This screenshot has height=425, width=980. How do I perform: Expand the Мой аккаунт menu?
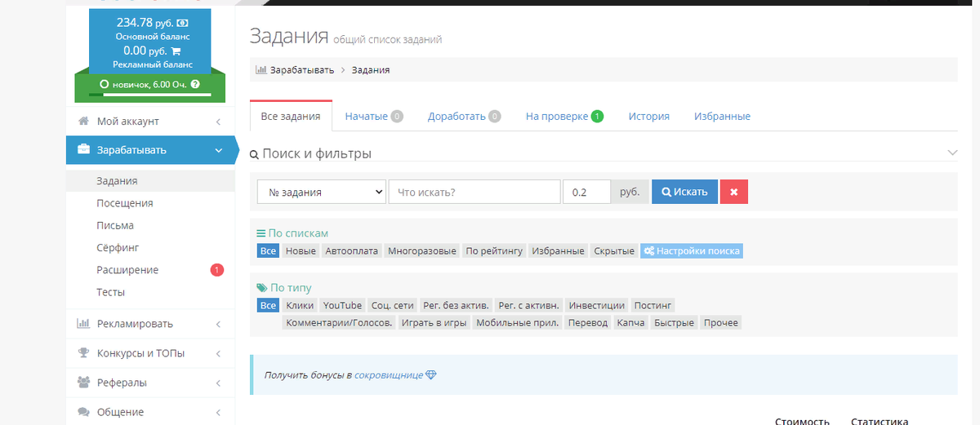[x=219, y=122]
